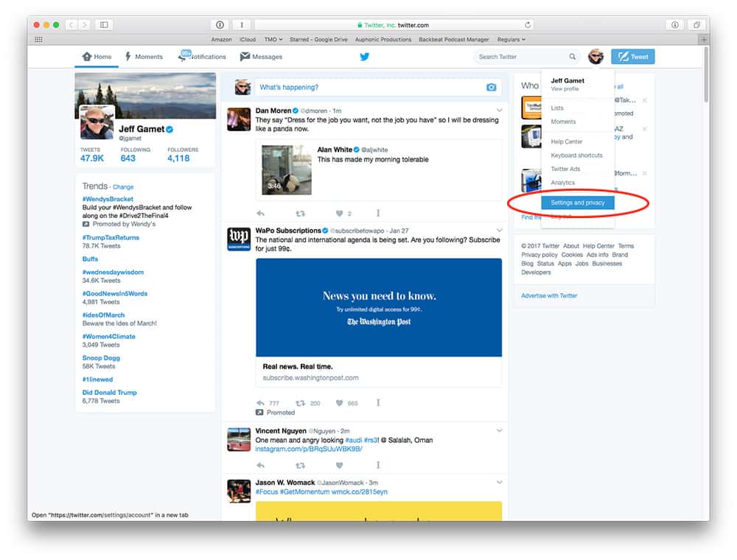Expand the dropdown on Jason W. Womack's tweet
Screen dimensions: 737x560
click(499, 483)
